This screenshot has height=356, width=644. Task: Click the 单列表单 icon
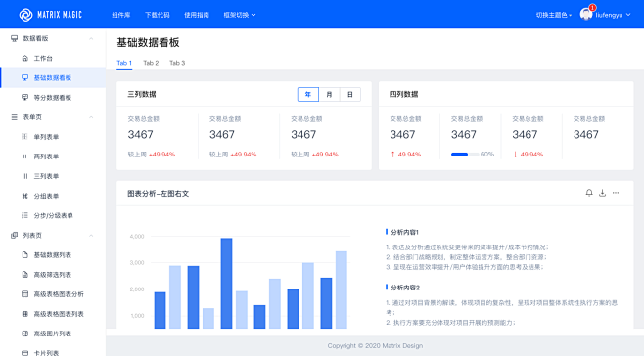(25, 137)
